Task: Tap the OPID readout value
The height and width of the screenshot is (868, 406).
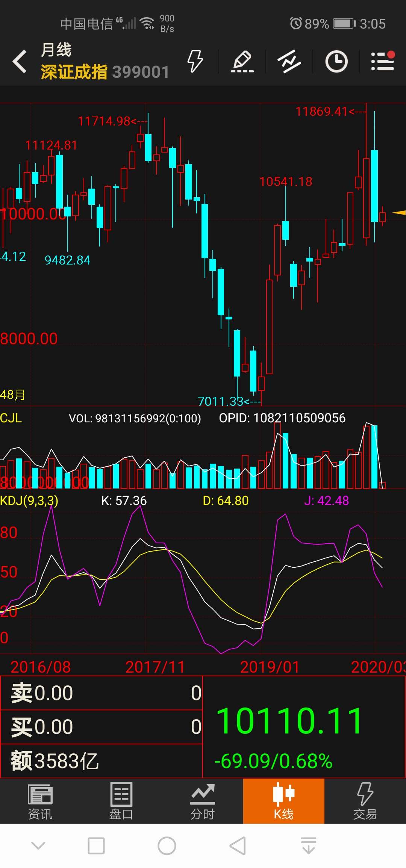Action: pyautogui.click(x=282, y=418)
